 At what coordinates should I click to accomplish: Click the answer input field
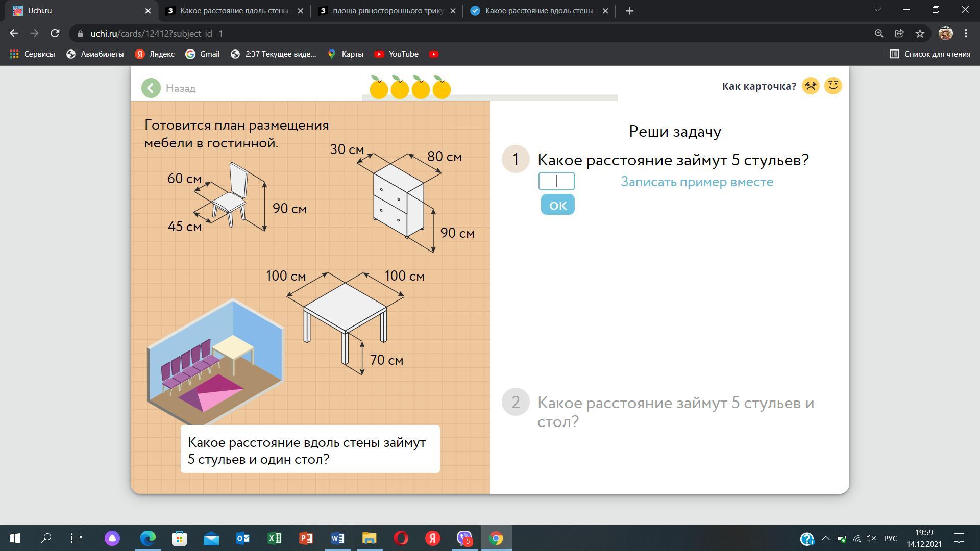click(556, 181)
